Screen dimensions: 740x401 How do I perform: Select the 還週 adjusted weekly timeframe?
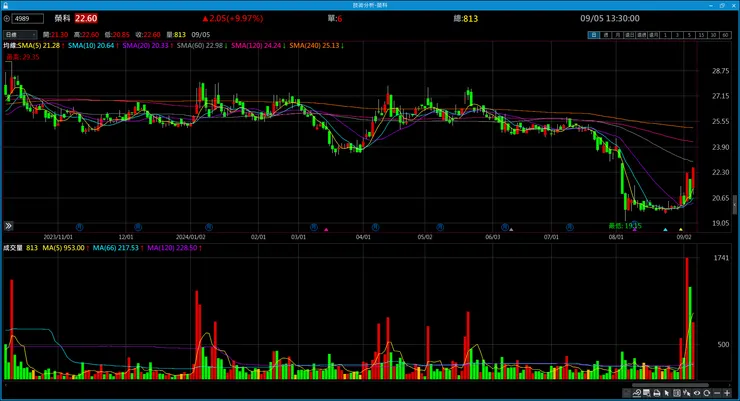click(x=641, y=35)
